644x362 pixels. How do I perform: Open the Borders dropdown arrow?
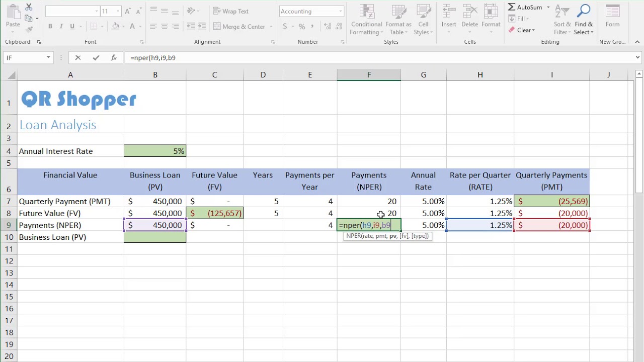101,27
